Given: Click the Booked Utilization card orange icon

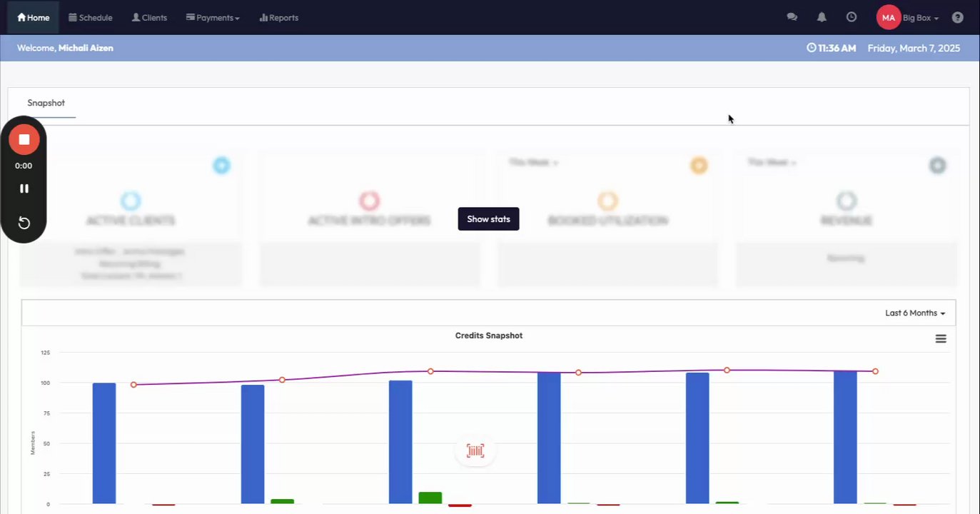Looking at the screenshot, I should click(699, 166).
